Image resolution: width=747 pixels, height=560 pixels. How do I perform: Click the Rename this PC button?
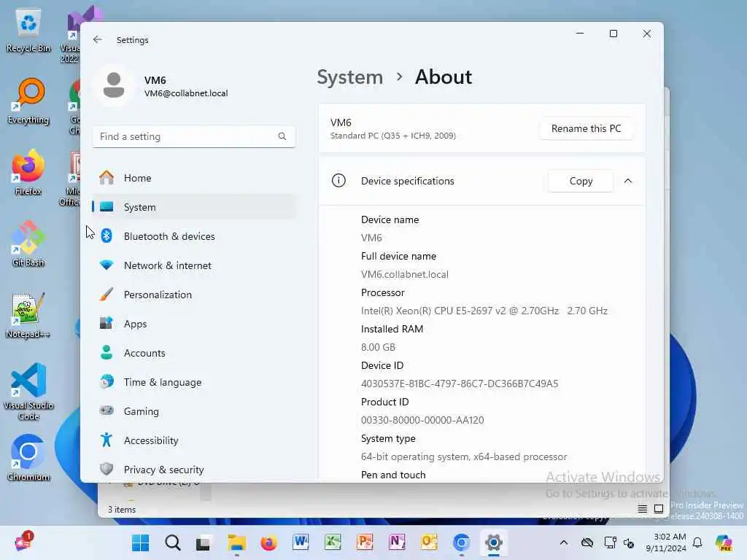(x=586, y=128)
